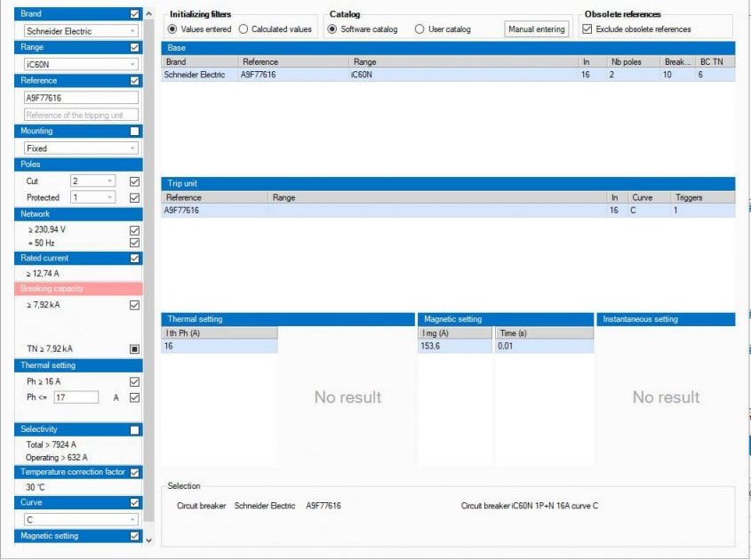Toggle the Curve filter checkbox
Screen dimensions: 751x560
point(134,503)
